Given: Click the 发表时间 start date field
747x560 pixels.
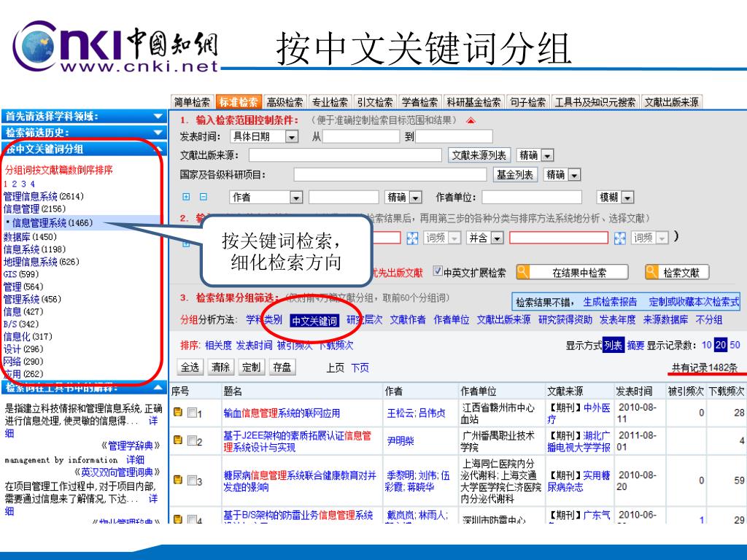Looking at the screenshot, I should coord(360,136).
